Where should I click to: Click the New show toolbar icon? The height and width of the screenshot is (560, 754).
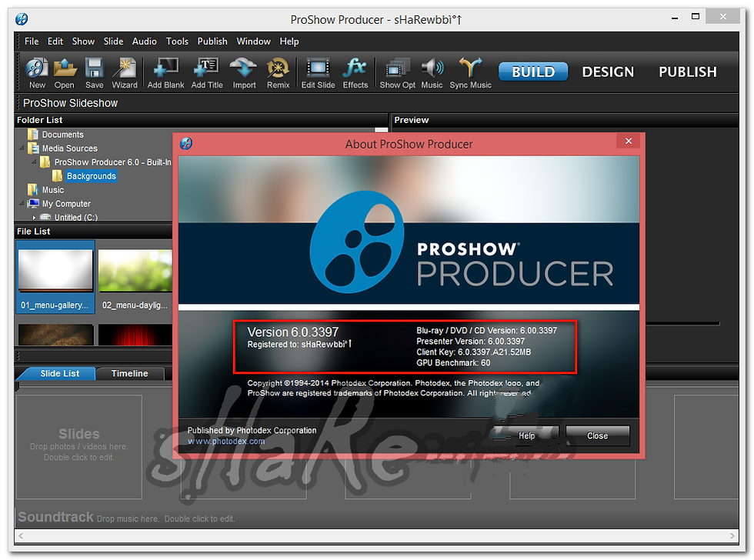point(37,73)
